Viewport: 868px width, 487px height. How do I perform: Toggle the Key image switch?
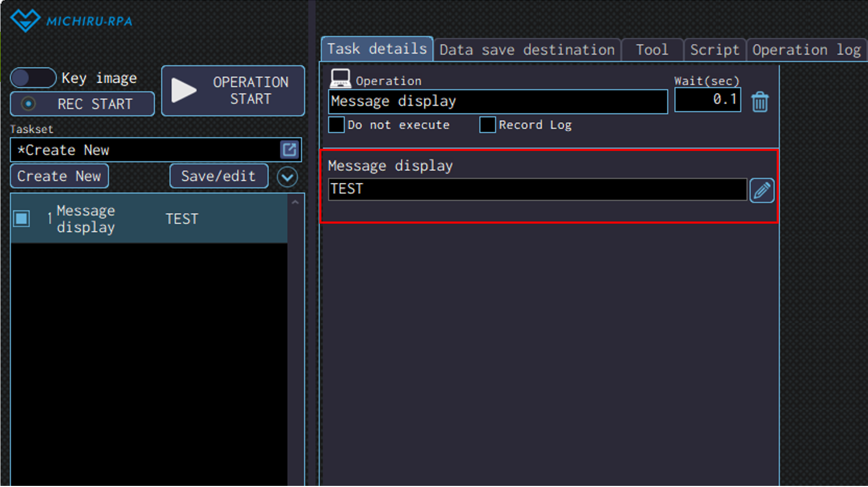click(x=33, y=78)
